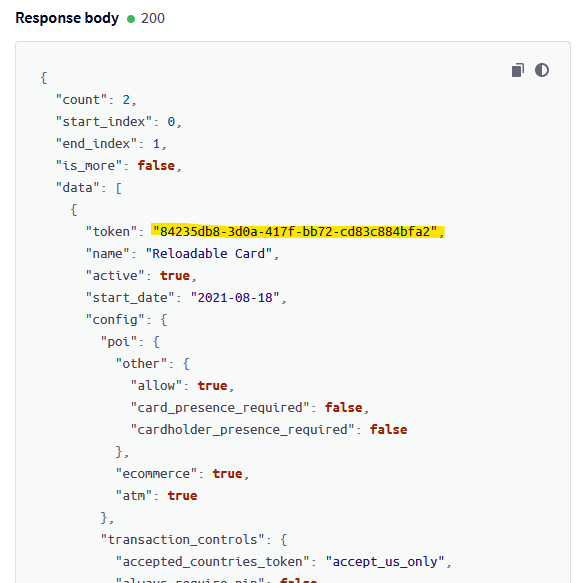Viewport: 585px width, 583px height.
Task: Click the cardholder_presence_required false value
Action: [388, 430]
